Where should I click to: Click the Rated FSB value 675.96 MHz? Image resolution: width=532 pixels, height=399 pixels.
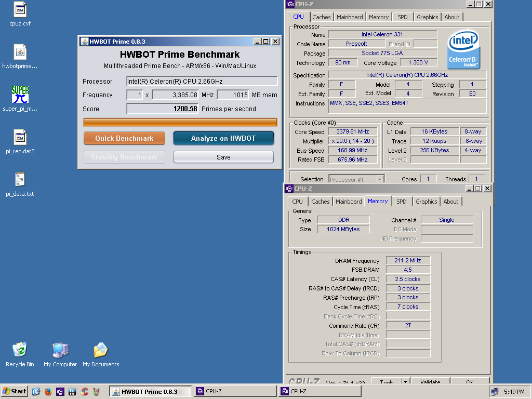(x=353, y=159)
